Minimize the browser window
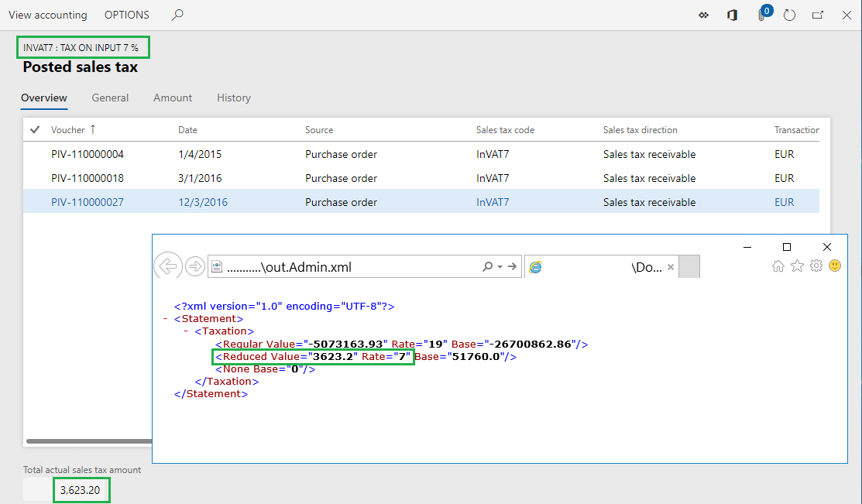Screen dimensions: 862x504 [x=747, y=247]
